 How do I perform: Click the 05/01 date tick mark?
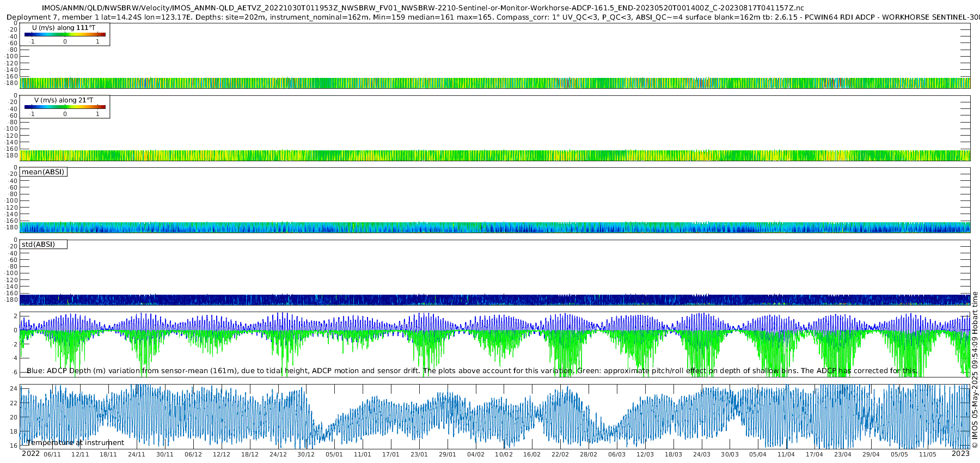(334, 454)
